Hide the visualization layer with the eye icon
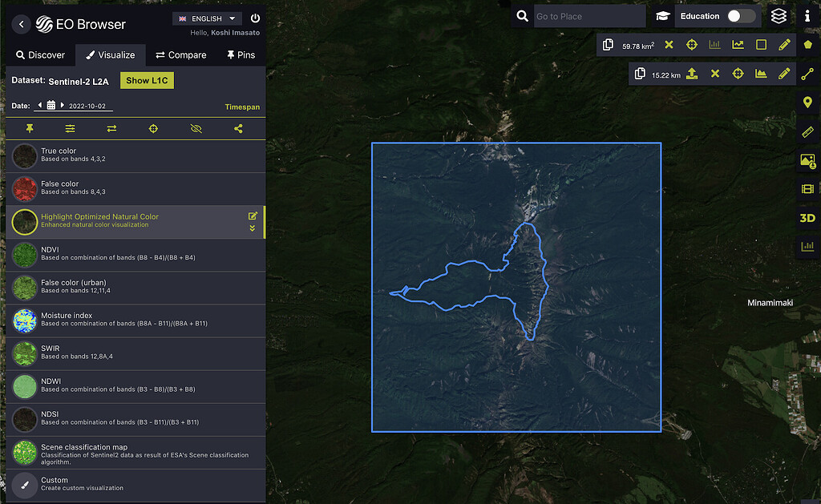This screenshot has height=504, width=821. 196,128
